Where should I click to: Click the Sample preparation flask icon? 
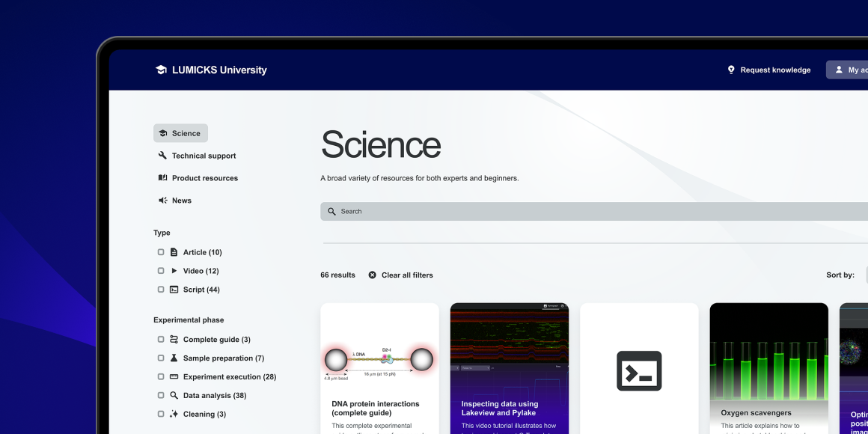(174, 358)
